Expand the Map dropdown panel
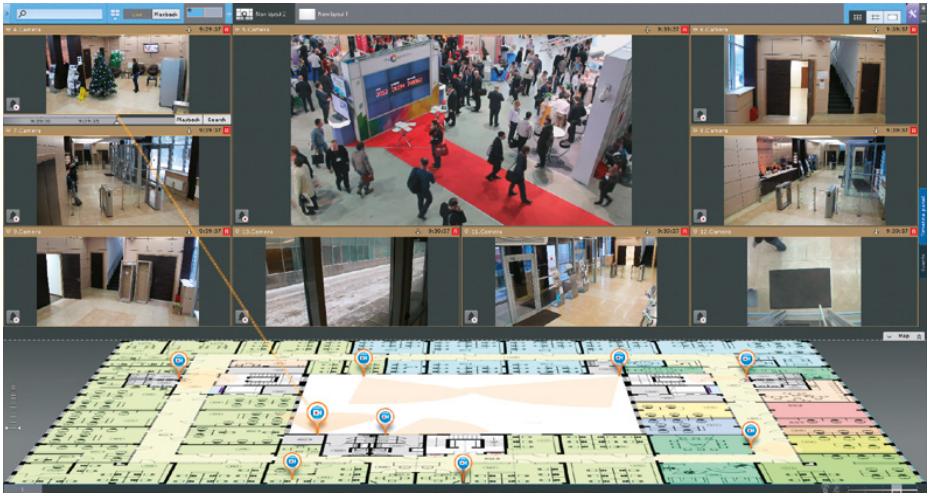Image resolution: width=930 pixels, height=496 pixels. point(905,336)
